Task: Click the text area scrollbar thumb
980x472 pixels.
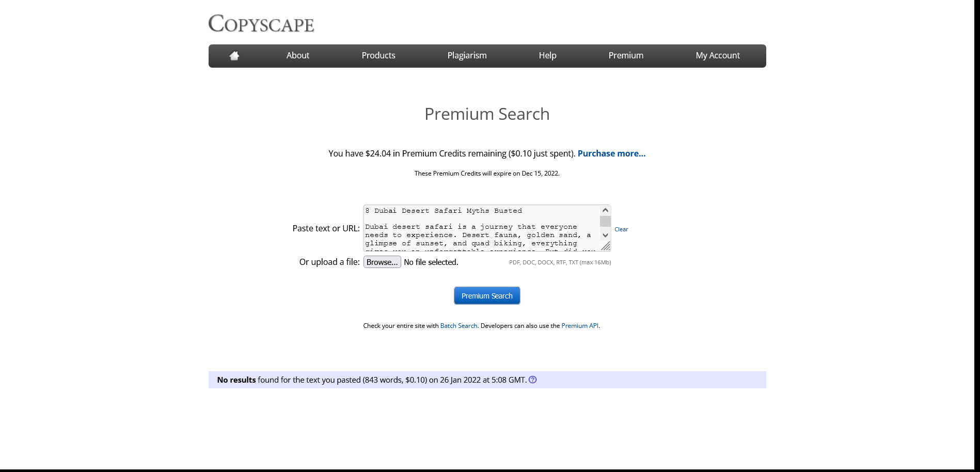Action: (x=605, y=221)
